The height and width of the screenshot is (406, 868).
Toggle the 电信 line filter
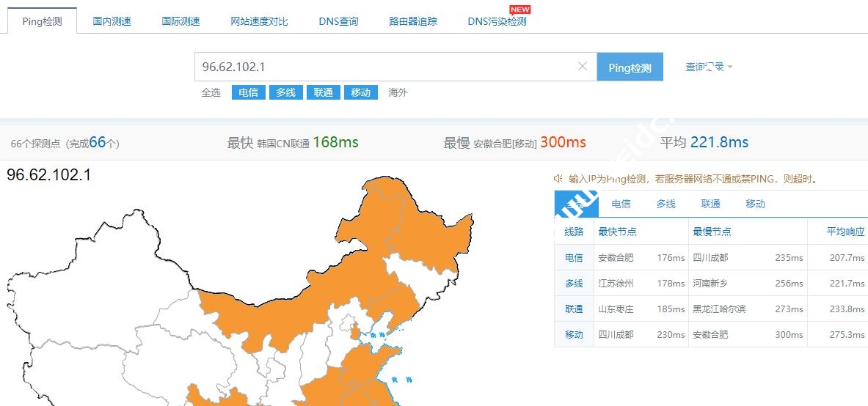point(249,92)
